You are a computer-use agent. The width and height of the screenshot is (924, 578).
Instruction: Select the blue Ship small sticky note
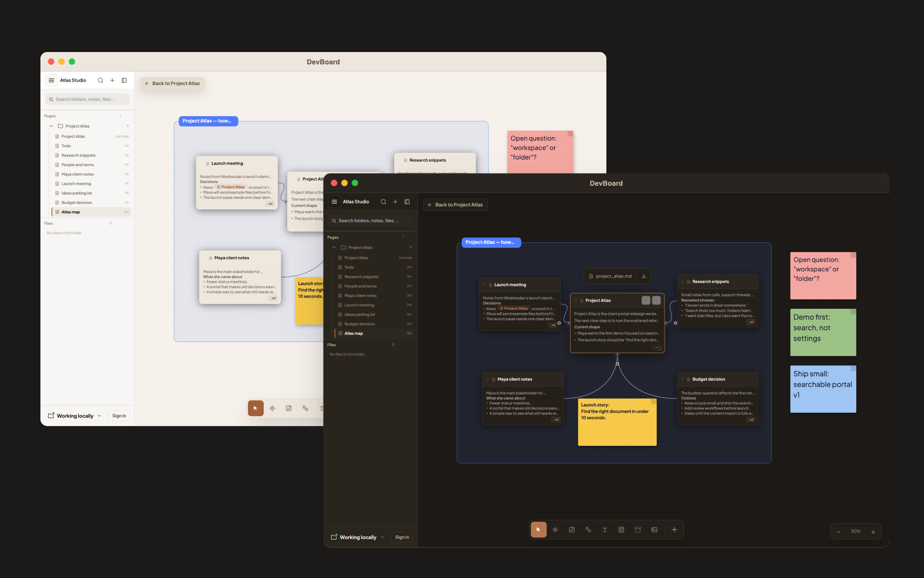(823, 389)
